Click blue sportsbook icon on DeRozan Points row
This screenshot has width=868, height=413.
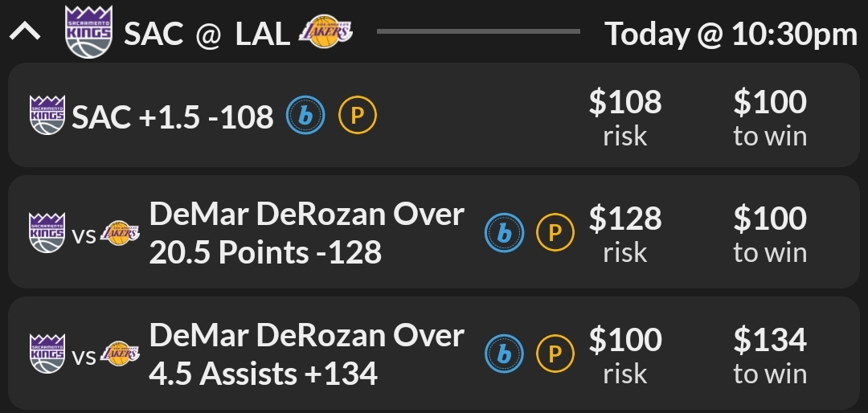pyautogui.click(x=504, y=233)
